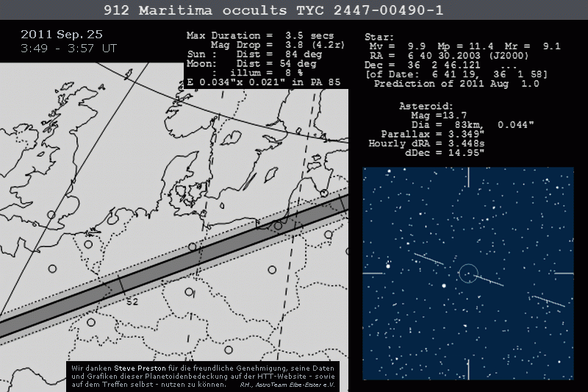Viewport: 588px width, 392px height.
Task: Click the 52 marker label on the path
Action: [x=132, y=302]
